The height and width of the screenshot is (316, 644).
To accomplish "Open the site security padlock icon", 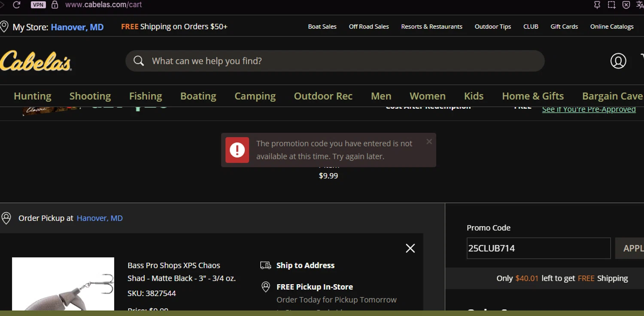I will (x=55, y=5).
